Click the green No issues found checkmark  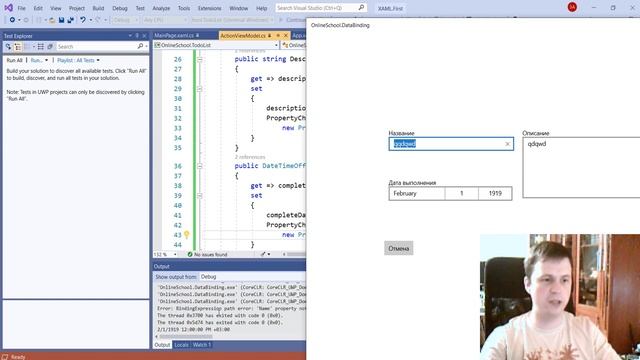tap(190, 254)
